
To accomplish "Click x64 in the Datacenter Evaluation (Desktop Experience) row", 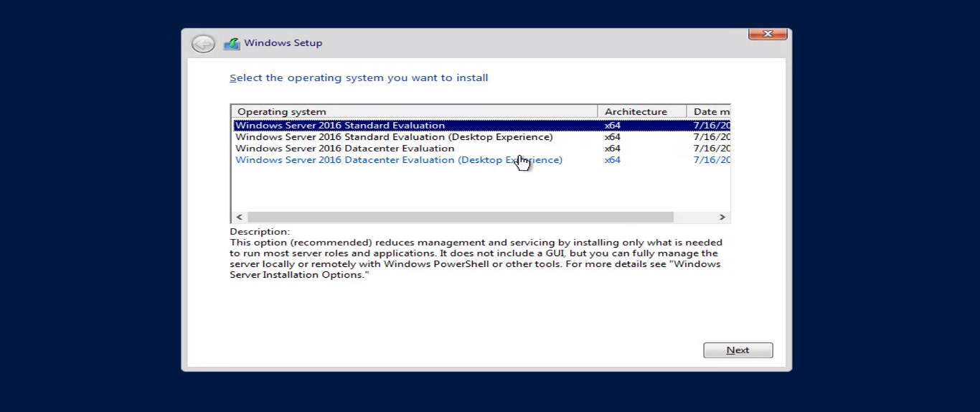I will 613,160.
